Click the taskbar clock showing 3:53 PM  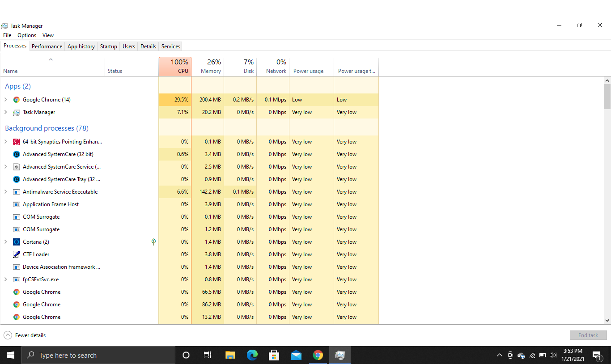point(573,355)
